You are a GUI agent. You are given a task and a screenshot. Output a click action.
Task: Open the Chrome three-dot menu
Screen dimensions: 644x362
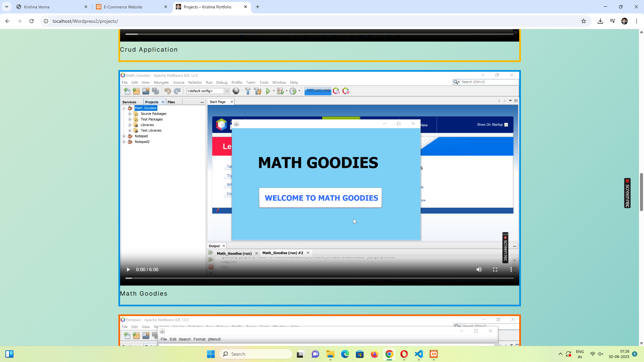click(637, 21)
